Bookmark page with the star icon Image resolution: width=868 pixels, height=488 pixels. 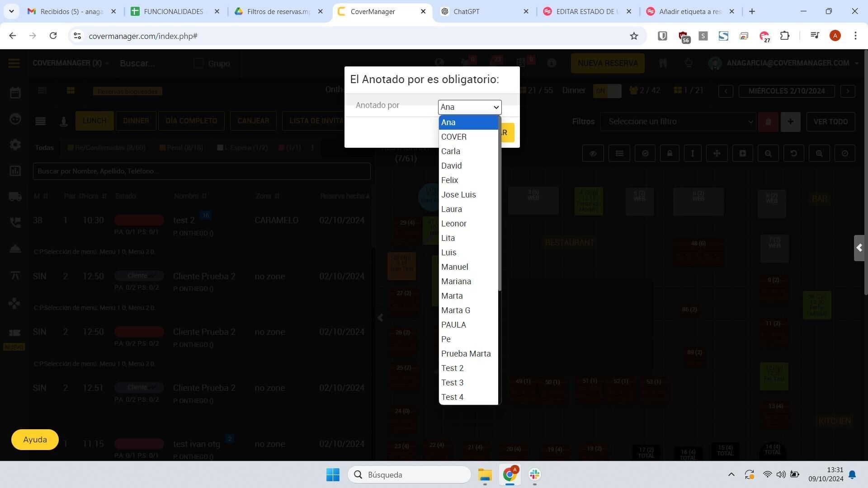tap(634, 36)
